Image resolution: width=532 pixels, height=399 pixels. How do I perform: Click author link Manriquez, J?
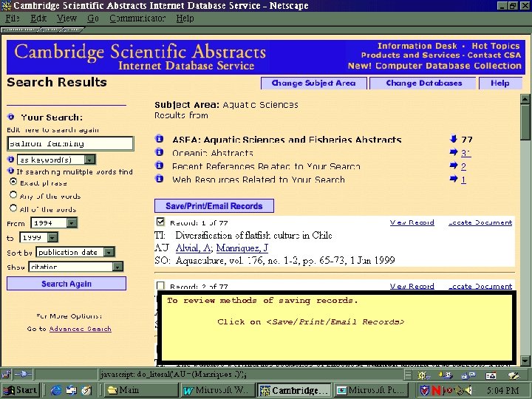click(242, 248)
